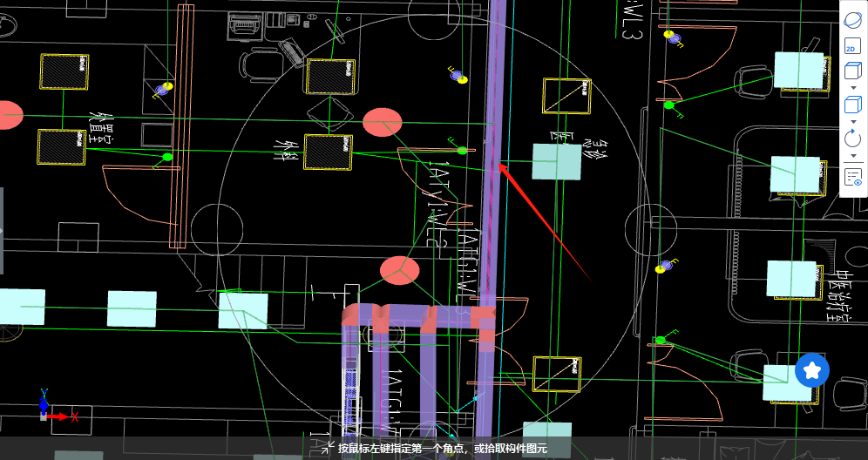Select the shaded 3D view cube icon
868x460 pixels.
852,71
